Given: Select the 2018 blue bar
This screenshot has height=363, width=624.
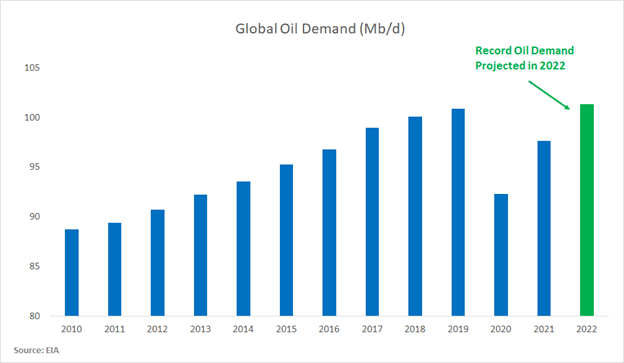Looking at the screenshot, I should pyautogui.click(x=415, y=217).
